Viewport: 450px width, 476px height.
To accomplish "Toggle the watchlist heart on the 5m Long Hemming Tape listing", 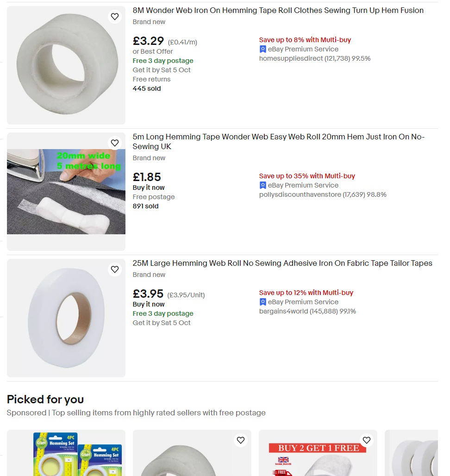I will point(115,143).
